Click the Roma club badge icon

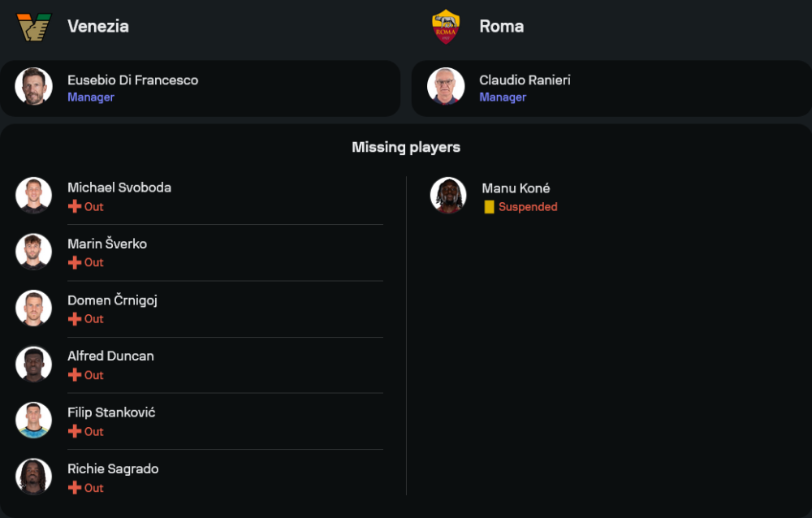pos(446,27)
